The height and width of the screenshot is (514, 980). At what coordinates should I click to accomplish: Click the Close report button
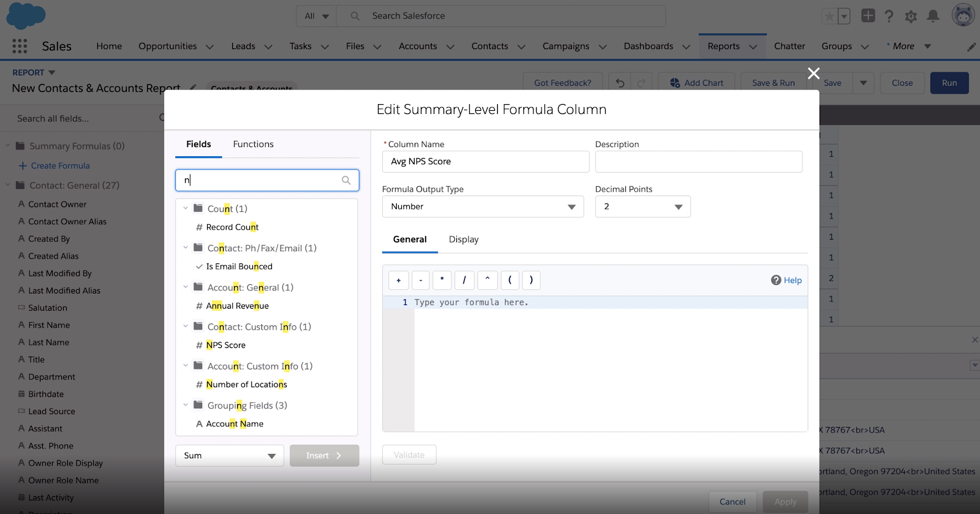[902, 83]
